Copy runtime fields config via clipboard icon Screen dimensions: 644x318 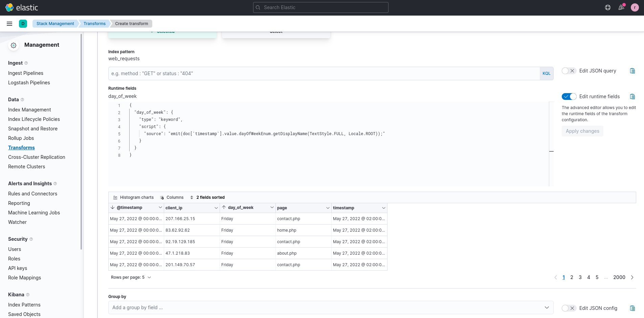tap(632, 97)
